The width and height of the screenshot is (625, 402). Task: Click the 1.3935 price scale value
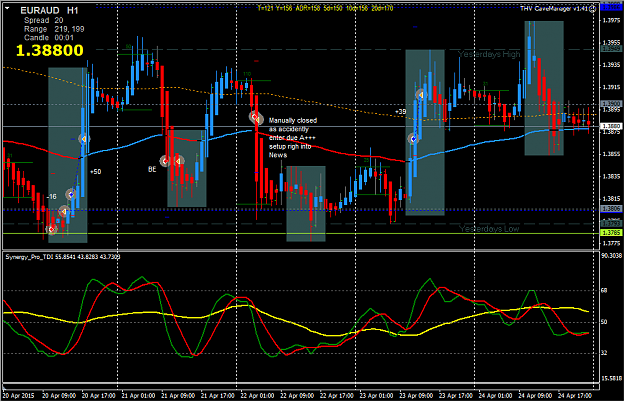point(612,65)
